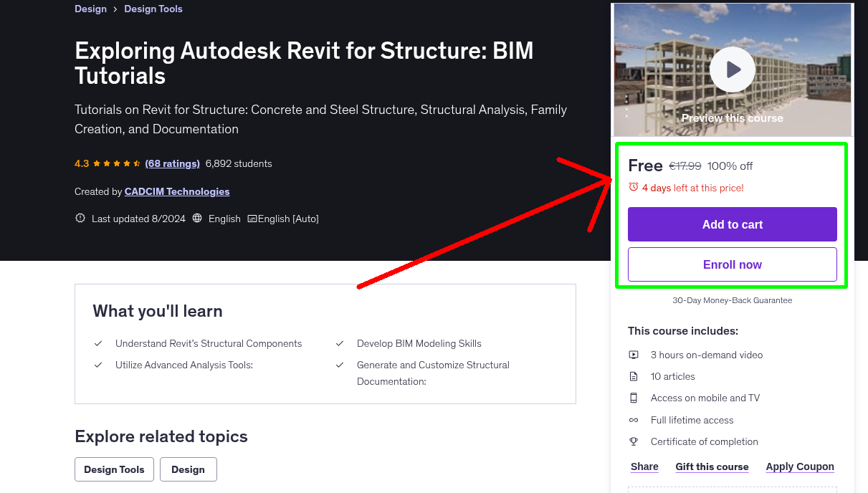868x493 pixels.
Task: Click the last updated clock icon
Action: (x=80, y=218)
